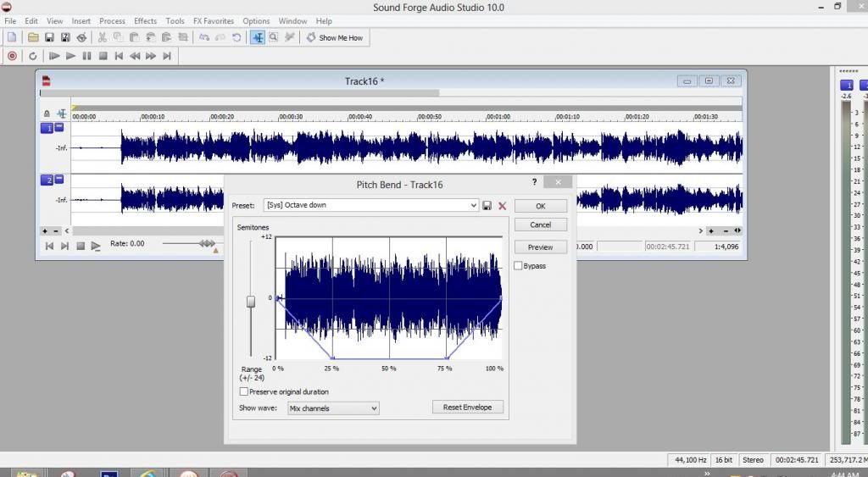This screenshot has width=868, height=477.
Task: Toggle the channel 2 selector button
Action: tap(47, 180)
